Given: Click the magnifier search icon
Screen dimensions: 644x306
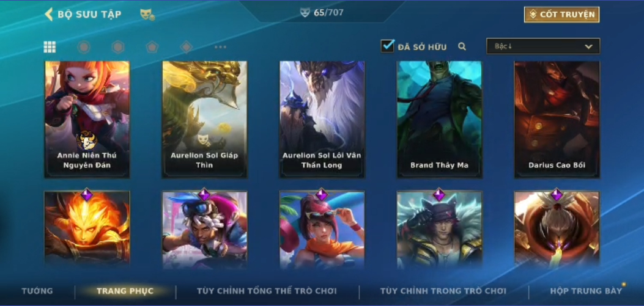Looking at the screenshot, I should click(462, 46).
